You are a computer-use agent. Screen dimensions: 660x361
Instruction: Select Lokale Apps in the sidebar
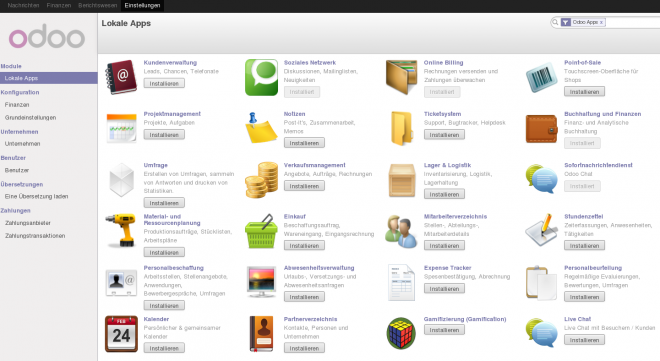click(x=49, y=78)
